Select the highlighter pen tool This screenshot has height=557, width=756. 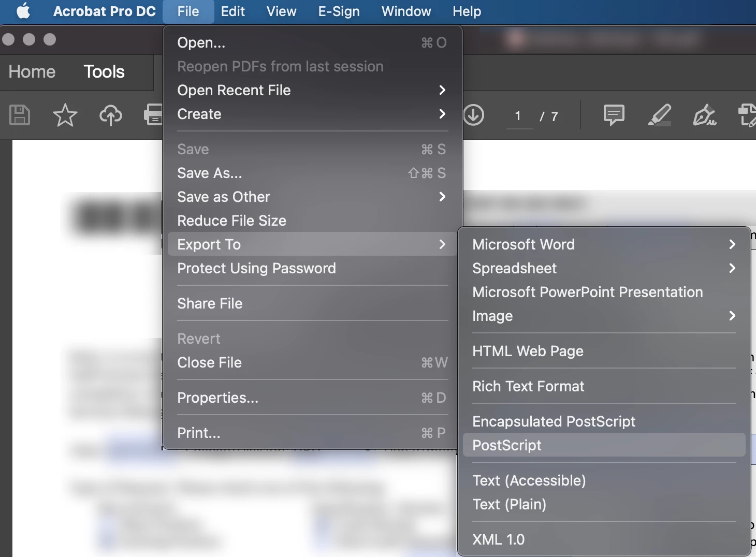659,115
